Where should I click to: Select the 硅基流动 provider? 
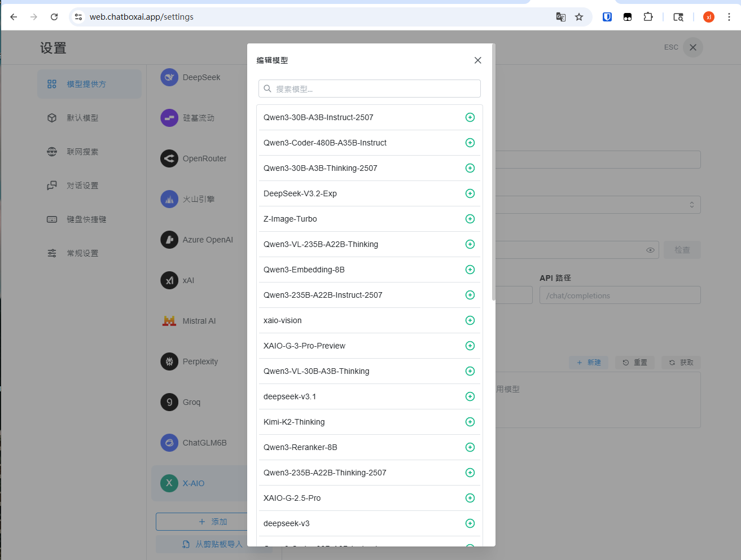(x=199, y=118)
